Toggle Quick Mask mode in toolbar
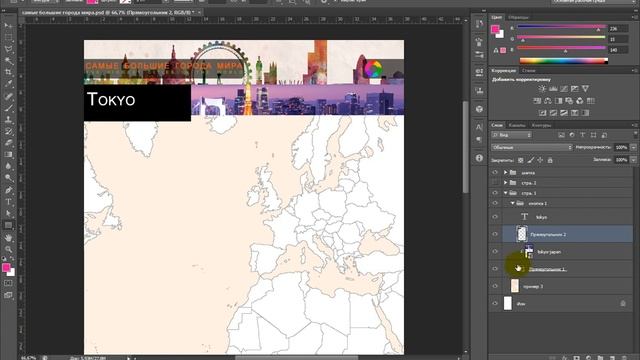The width and height of the screenshot is (640, 360). click(x=8, y=283)
